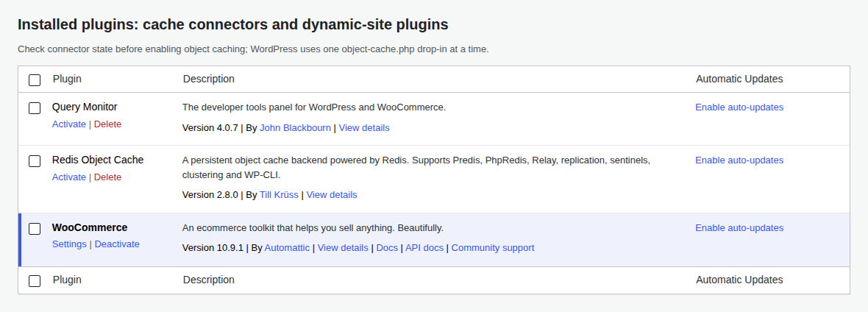The width and height of the screenshot is (868, 312).
Task: View details for WooCommerce
Action: (343, 248)
